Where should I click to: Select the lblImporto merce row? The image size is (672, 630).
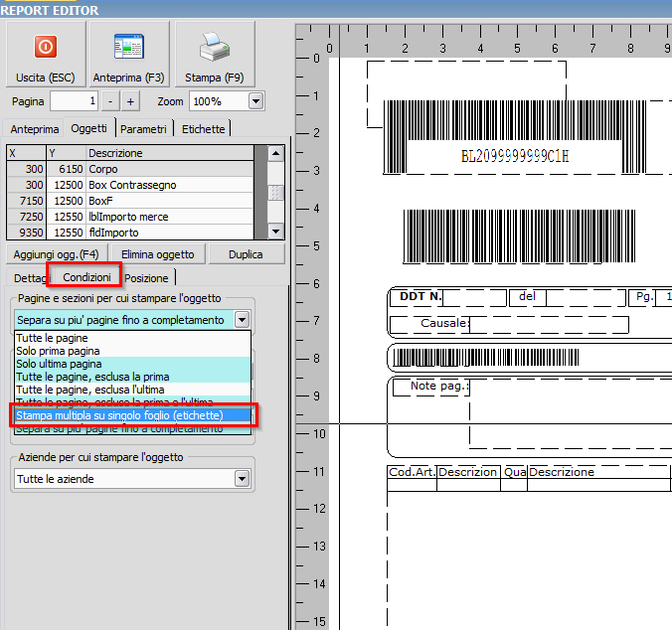pos(130,217)
